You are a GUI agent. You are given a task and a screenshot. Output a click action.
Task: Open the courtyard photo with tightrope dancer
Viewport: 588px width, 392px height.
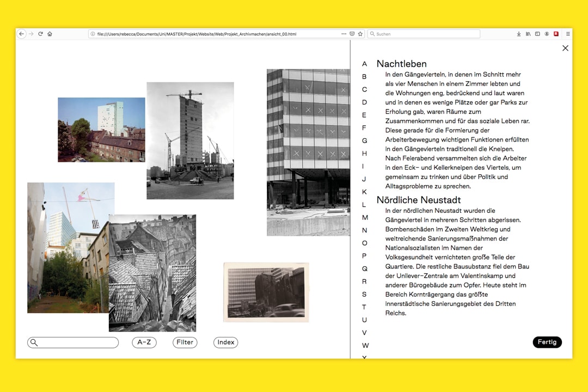pyautogui.click(x=68, y=248)
